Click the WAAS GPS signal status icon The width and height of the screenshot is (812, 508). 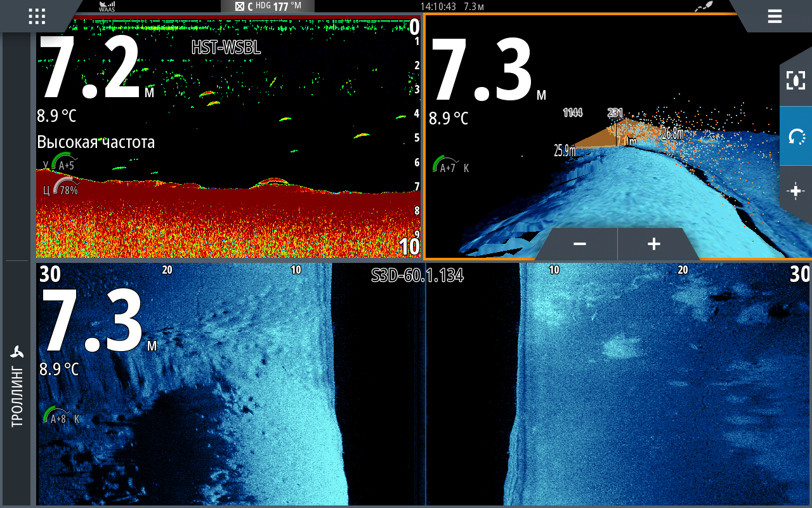click(x=107, y=7)
